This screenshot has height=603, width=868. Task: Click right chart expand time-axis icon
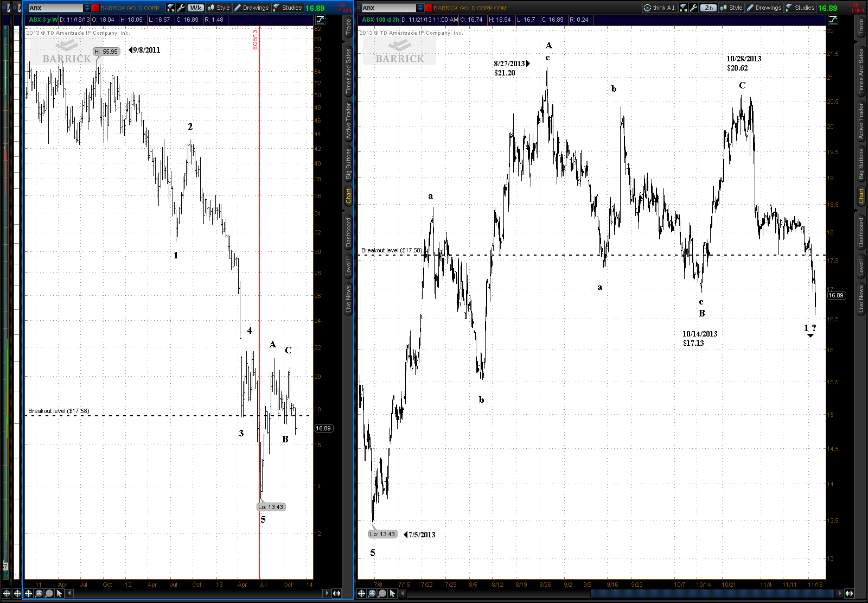pos(849,593)
